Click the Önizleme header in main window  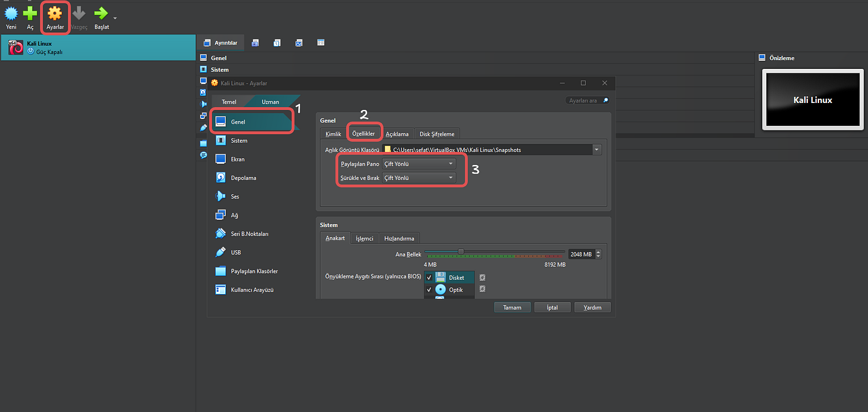pyautogui.click(x=781, y=58)
